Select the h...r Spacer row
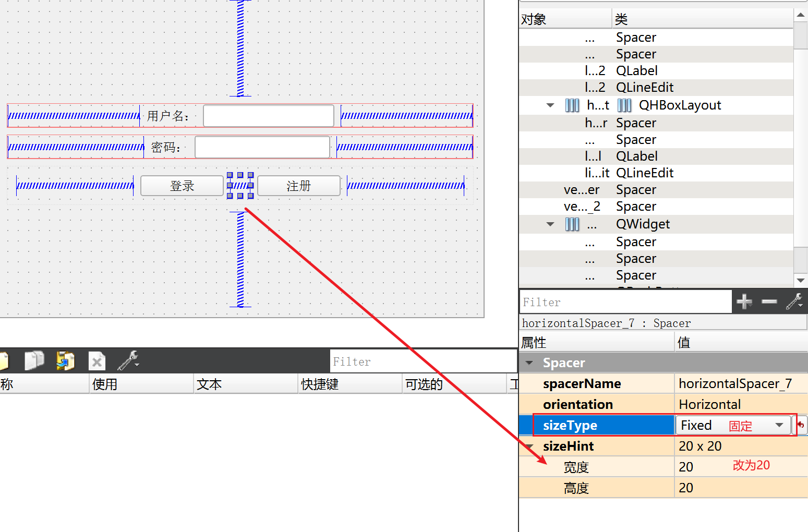This screenshot has width=808, height=532. [656, 123]
